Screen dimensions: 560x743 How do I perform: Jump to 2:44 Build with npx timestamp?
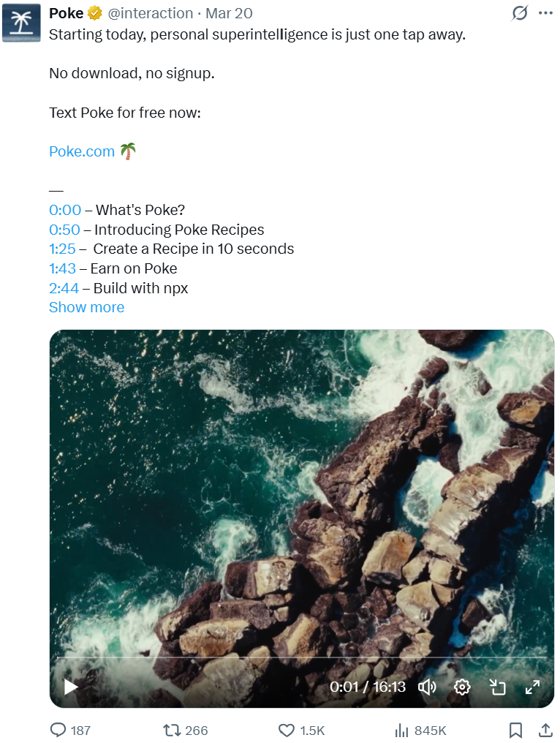pyautogui.click(x=64, y=288)
